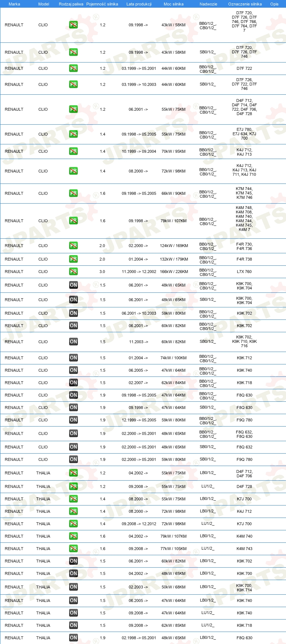Click the 02.2007 -> production date cell
286x644 pixels.
pyautogui.click(x=138, y=383)
